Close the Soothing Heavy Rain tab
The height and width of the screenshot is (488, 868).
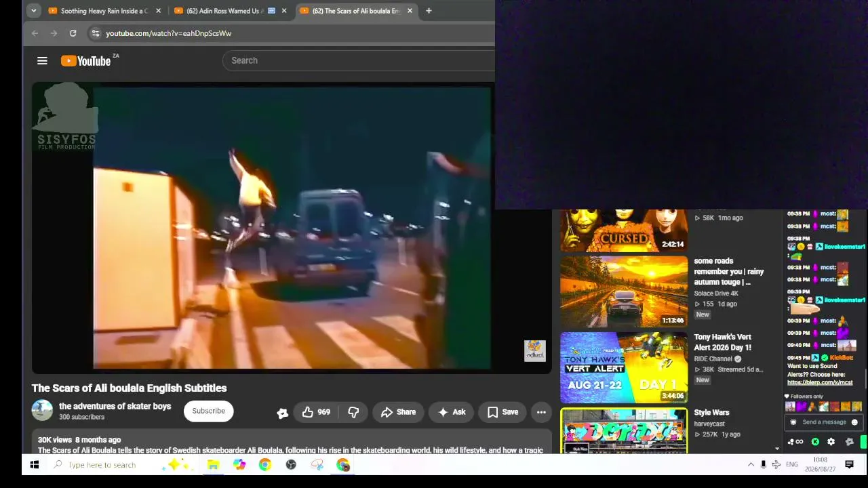(158, 11)
